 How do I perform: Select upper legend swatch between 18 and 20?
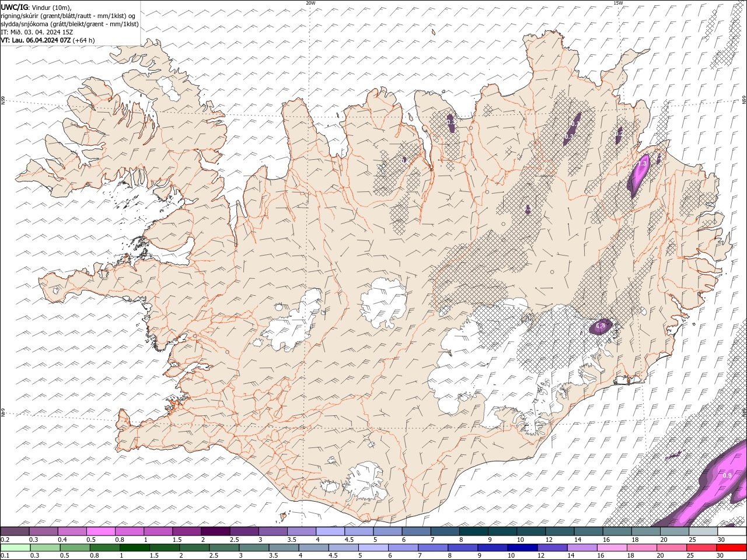[x=646, y=531]
